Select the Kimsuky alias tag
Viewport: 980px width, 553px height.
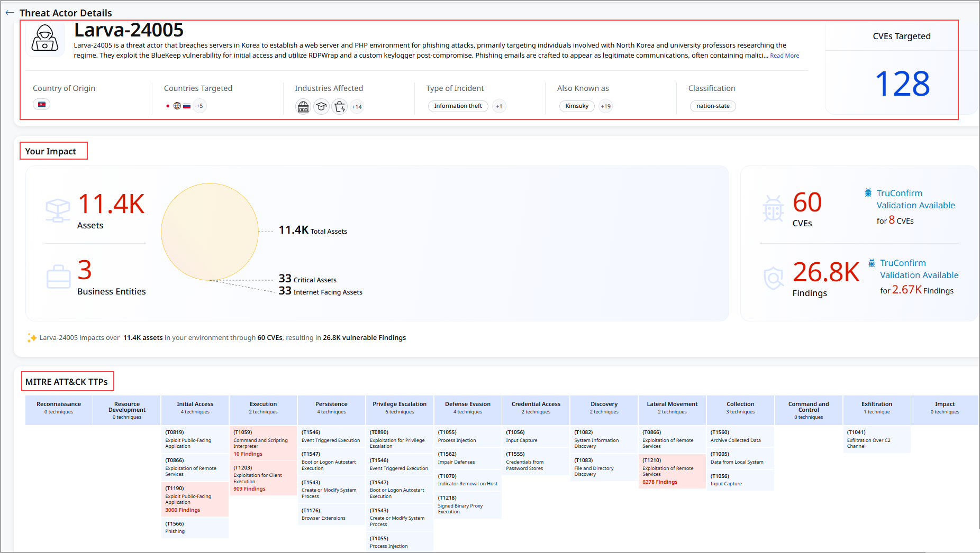(x=576, y=106)
